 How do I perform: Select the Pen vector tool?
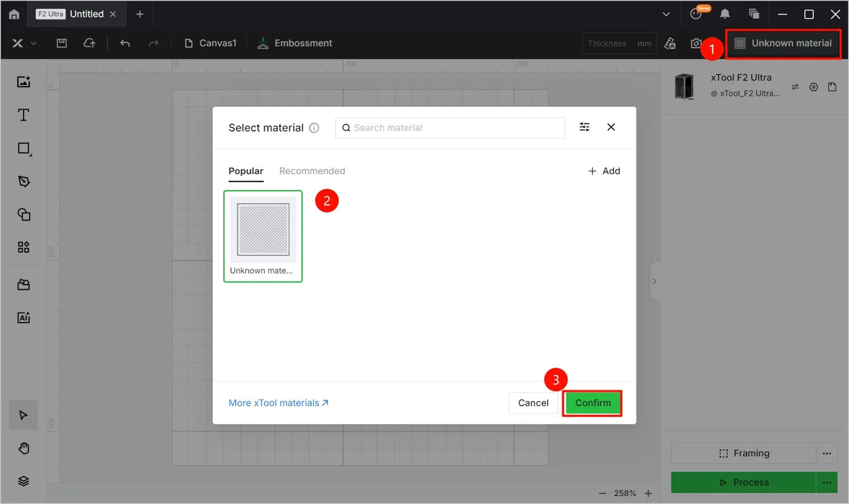click(24, 181)
